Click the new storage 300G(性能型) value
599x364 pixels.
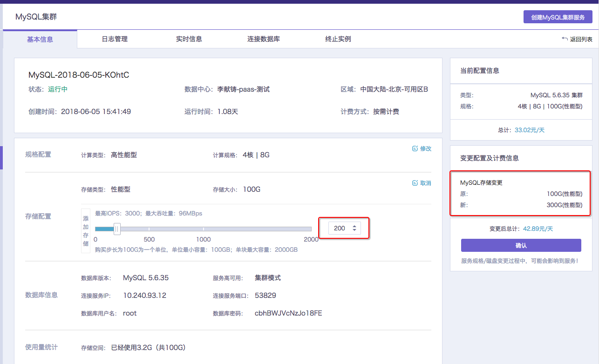(x=565, y=205)
